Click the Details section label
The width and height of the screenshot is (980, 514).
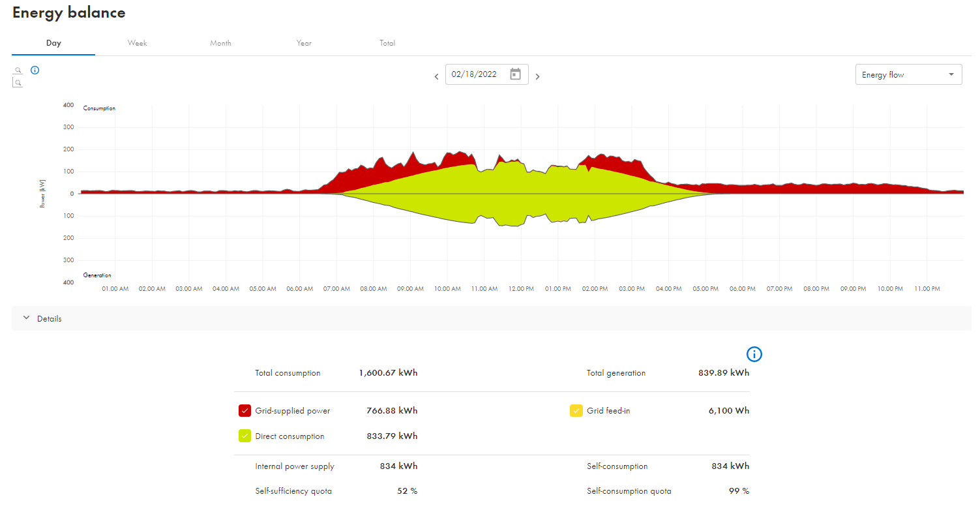click(x=50, y=319)
